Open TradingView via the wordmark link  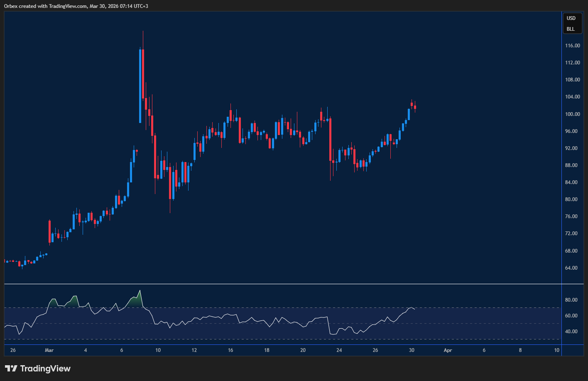point(46,368)
